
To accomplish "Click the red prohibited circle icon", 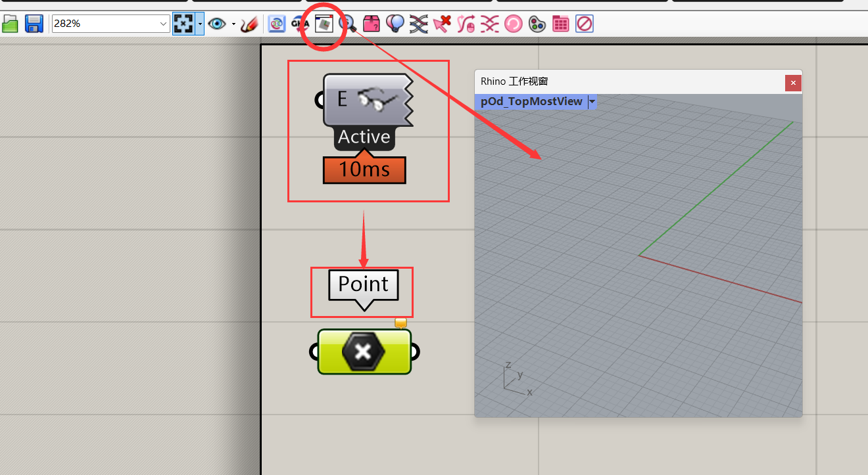I will [x=584, y=24].
